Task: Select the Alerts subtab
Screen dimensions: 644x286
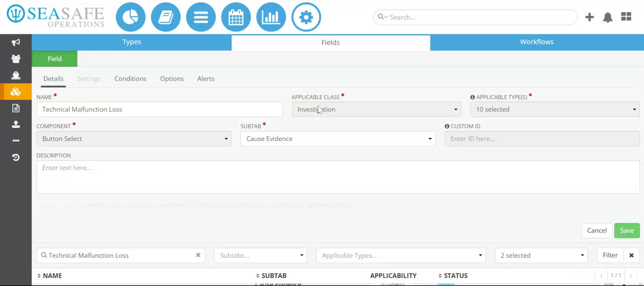Action: coord(206,79)
